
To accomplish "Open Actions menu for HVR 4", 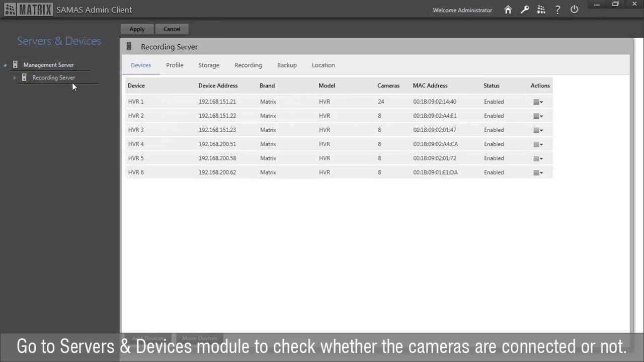I will (x=538, y=144).
